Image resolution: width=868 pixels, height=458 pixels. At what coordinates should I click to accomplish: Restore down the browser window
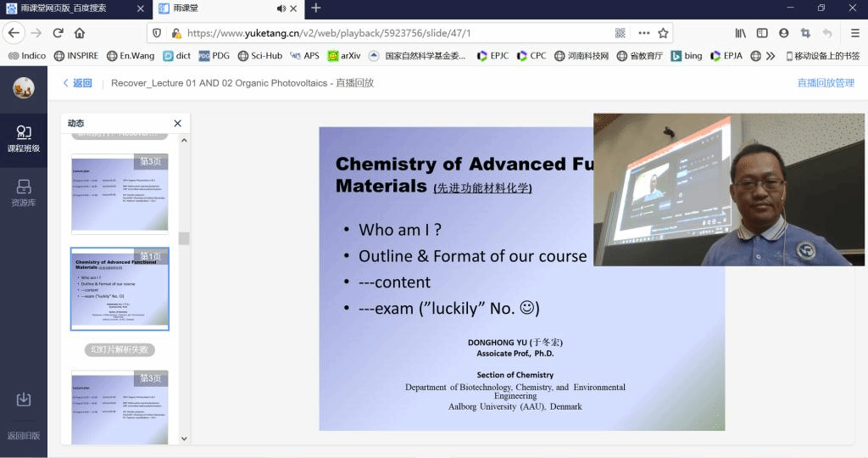coord(821,8)
